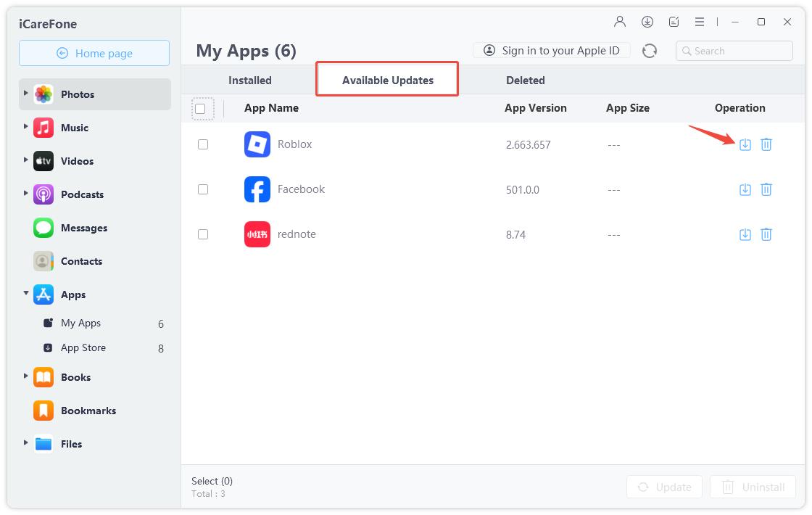
Task: Switch to the Installed tab
Action: pos(250,81)
